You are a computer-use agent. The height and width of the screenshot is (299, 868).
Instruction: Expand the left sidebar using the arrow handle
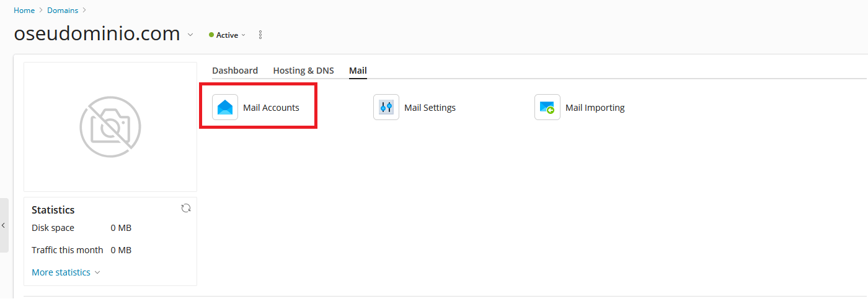point(4,225)
